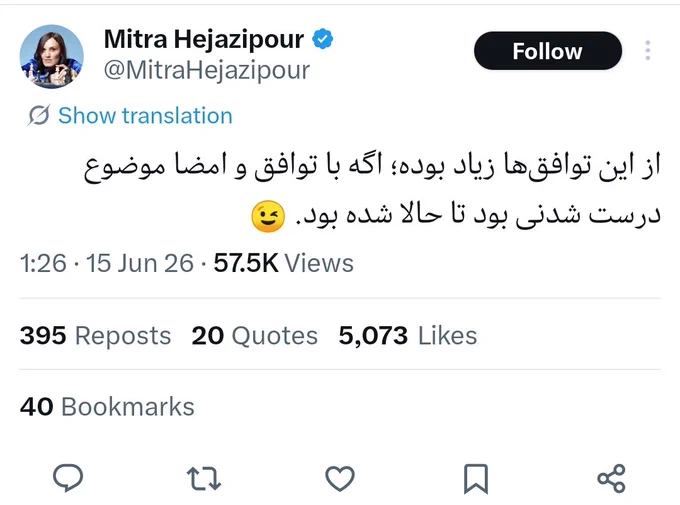
Task: Bookmark the post with bookmark icon
Action: pos(476,479)
